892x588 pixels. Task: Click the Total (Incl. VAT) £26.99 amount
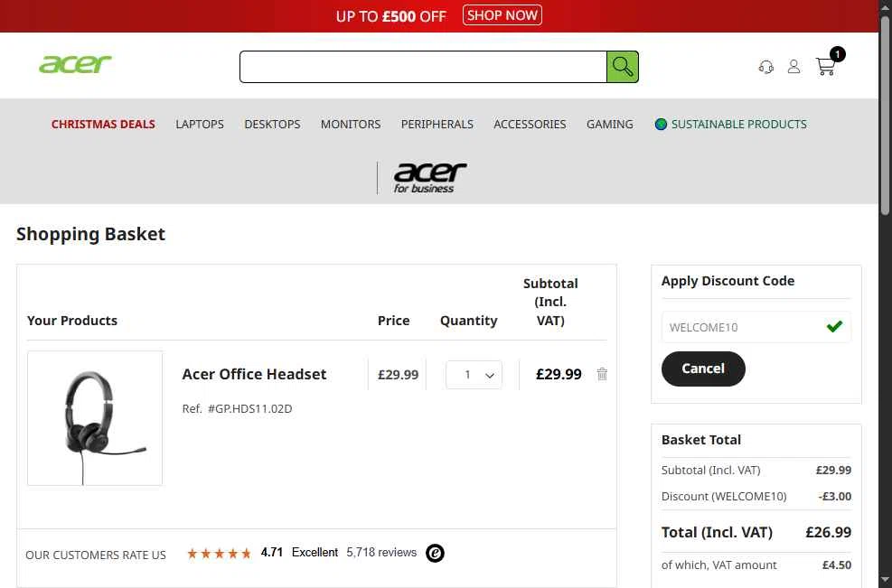[828, 532]
